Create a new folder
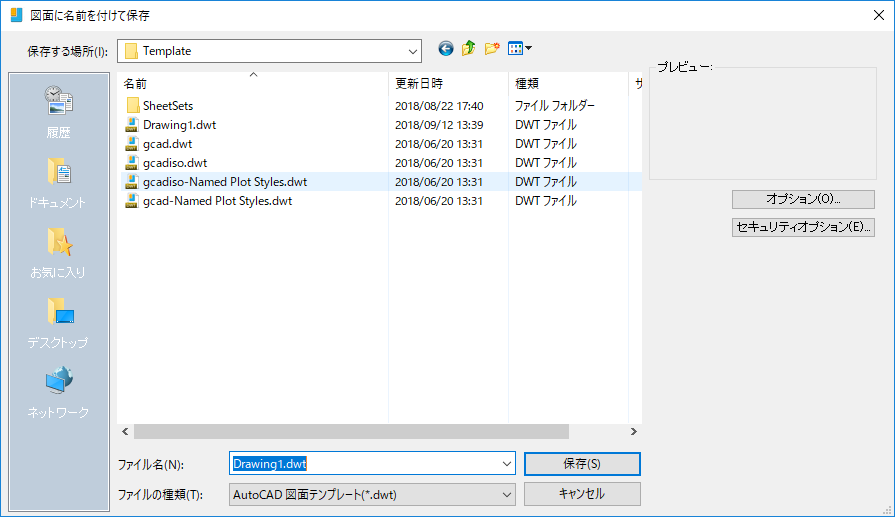The width and height of the screenshot is (895, 517). (x=491, y=49)
